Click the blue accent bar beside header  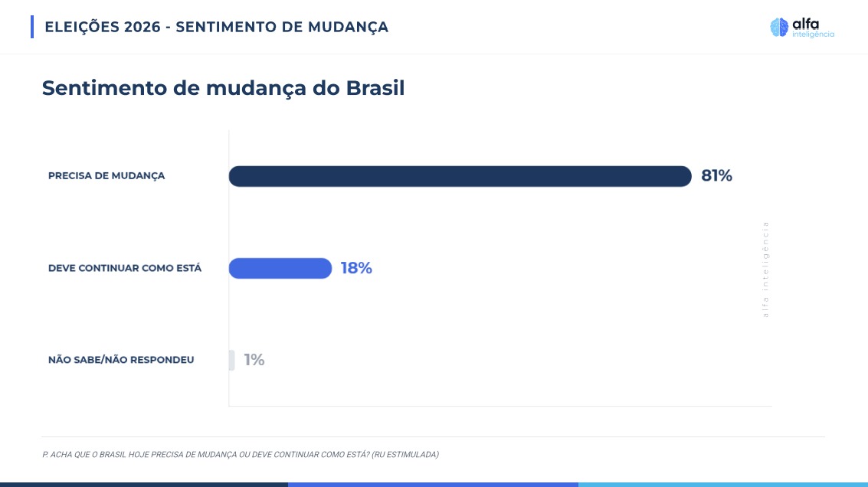tap(32, 27)
